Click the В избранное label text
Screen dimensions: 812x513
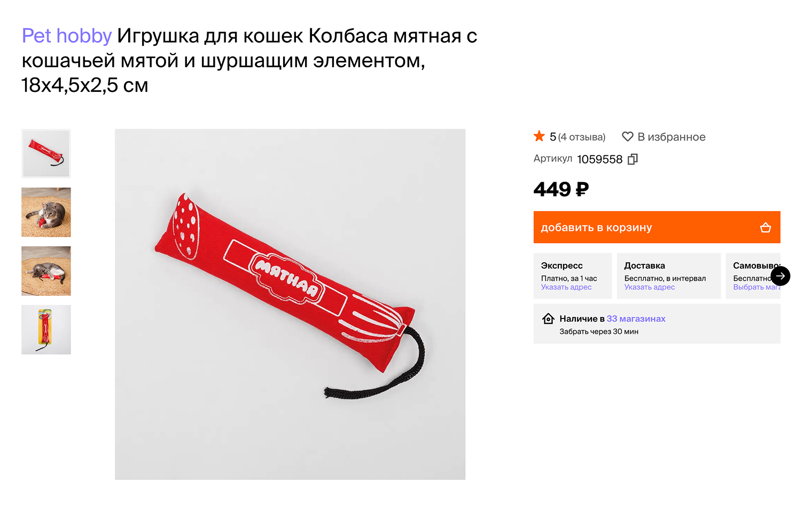(x=672, y=137)
